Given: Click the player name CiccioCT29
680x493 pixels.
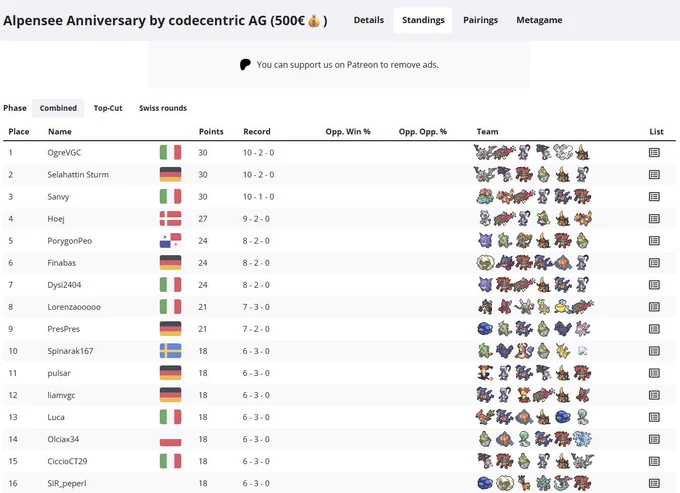Looking at the screenshot, I should (x=67, y=461).
